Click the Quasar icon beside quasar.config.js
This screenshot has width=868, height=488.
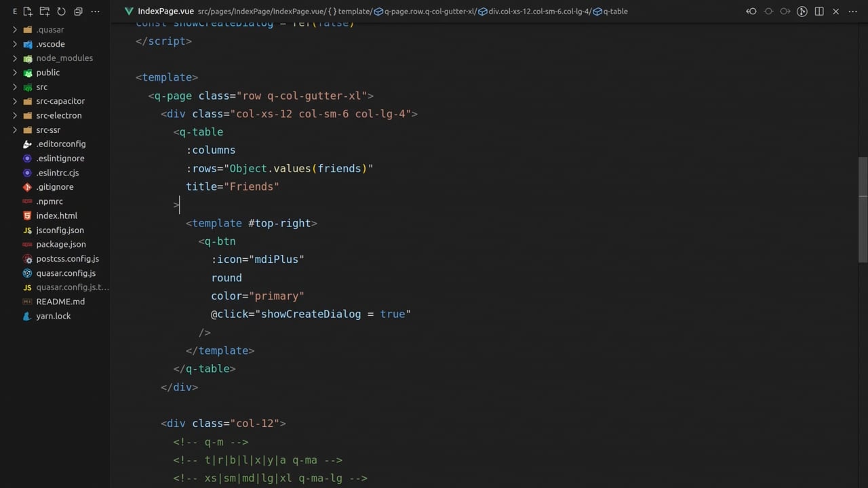(x=27, y=272)
